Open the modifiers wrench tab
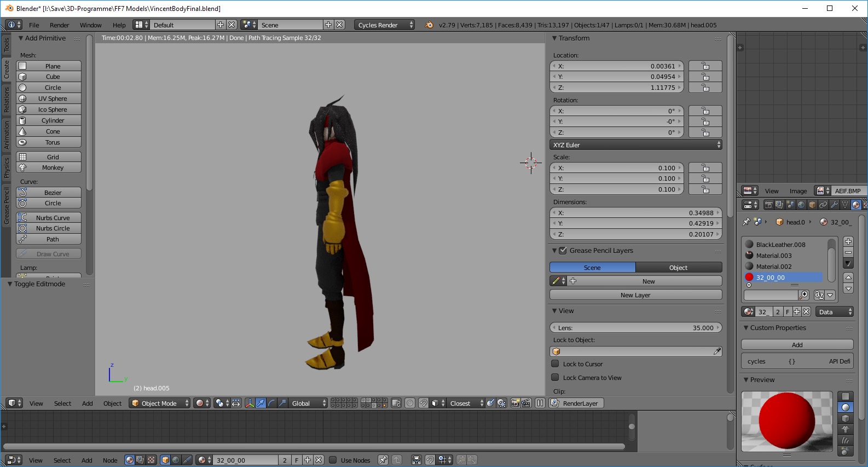This screenshot has width=868, height=467. click(x=834, y=205)
